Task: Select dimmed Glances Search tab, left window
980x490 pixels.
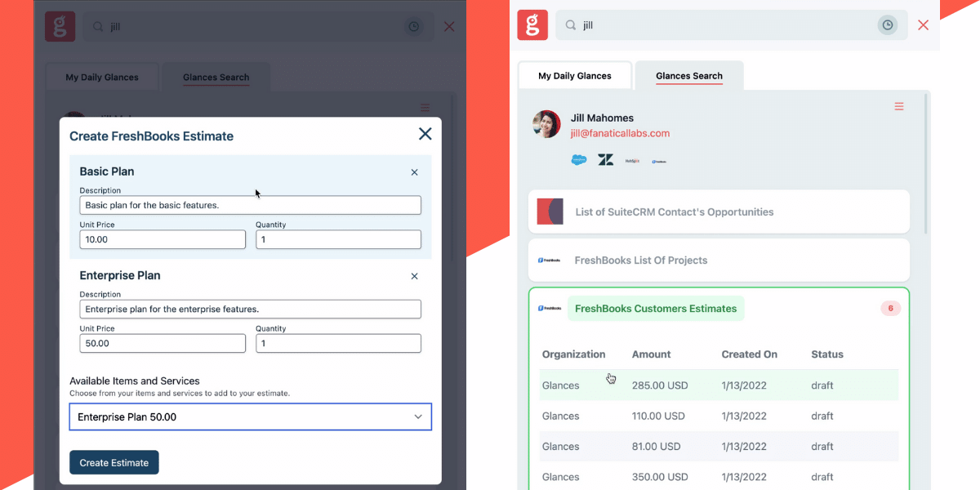Action: click(x=216, y=78)
